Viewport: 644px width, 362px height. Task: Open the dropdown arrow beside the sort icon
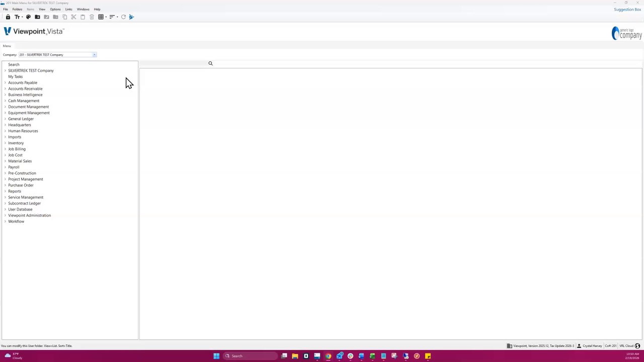tap(117, 17)
